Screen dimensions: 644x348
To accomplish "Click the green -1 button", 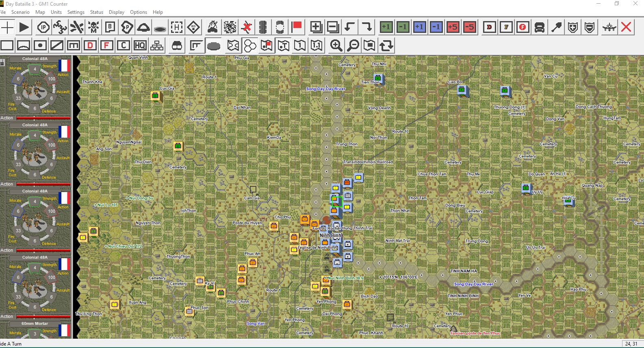I will 403,28.
